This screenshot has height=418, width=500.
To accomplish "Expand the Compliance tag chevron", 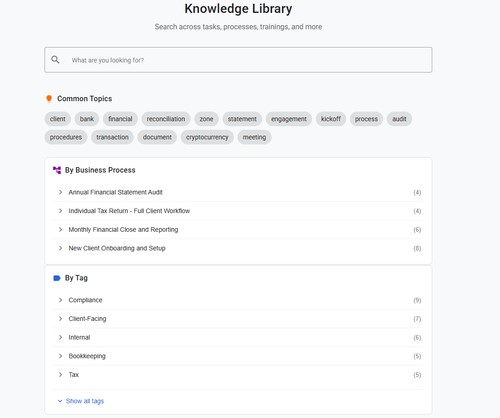I will click(x=60, y=300).
